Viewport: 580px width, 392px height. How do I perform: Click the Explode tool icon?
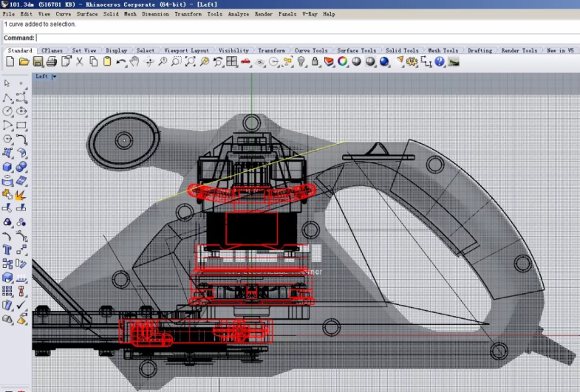point(21,195)
